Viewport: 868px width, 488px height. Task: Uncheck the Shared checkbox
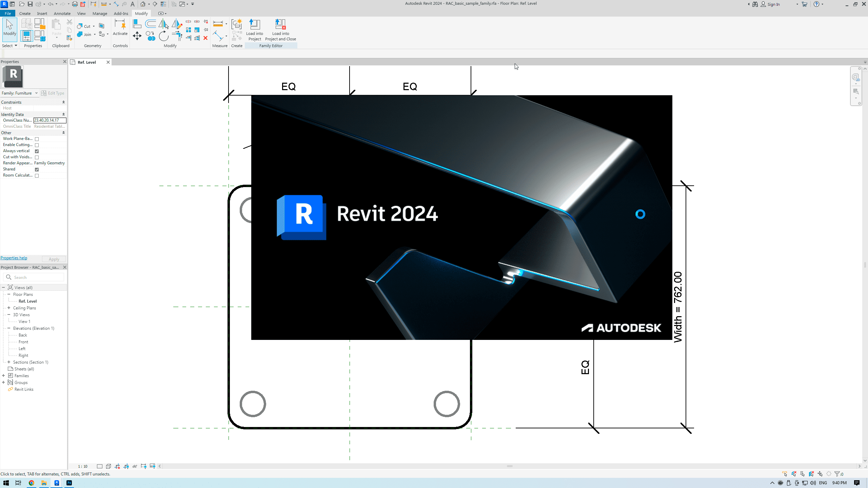(x=37, y=169)
